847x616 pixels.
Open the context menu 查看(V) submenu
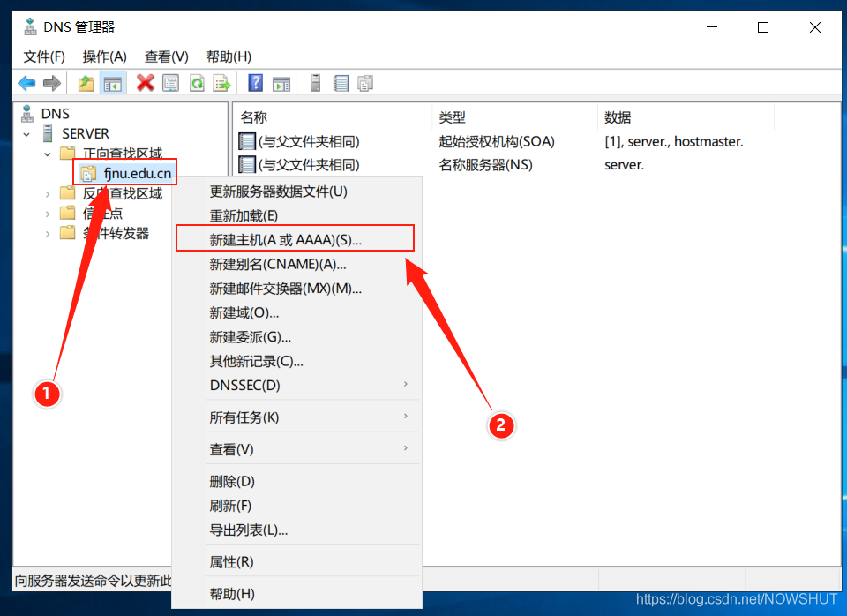pos(296,449)
